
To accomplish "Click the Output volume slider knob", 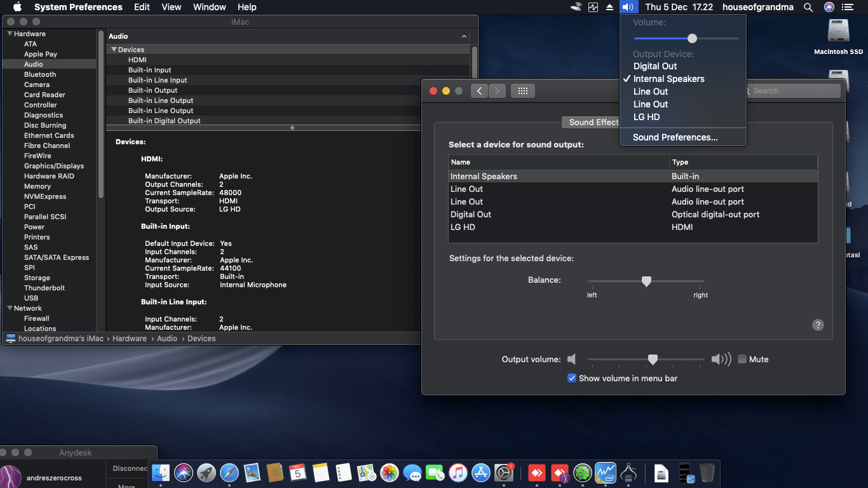I will [653, 360].
